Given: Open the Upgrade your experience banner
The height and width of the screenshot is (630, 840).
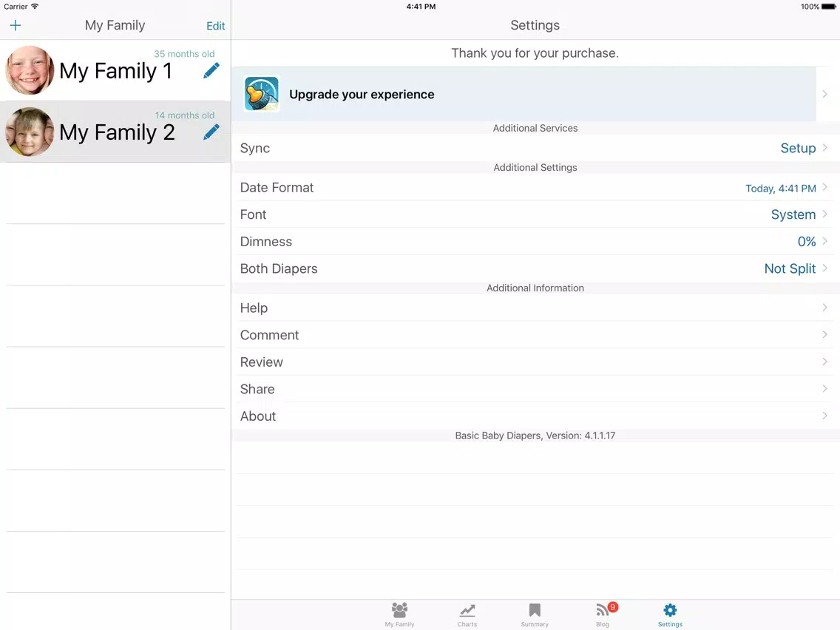Looking at the screenshot, I should (524, 94).
